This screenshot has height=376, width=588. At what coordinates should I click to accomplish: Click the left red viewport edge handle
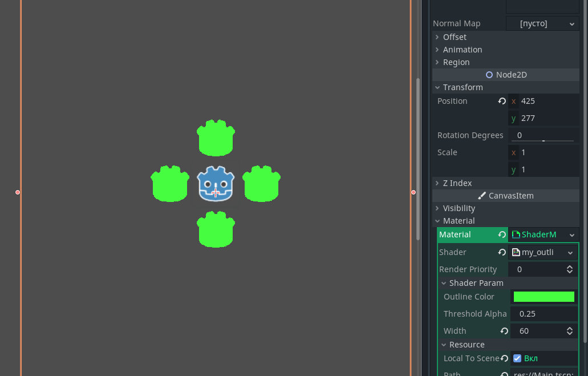pyautogui.click(x=18, y=192)
